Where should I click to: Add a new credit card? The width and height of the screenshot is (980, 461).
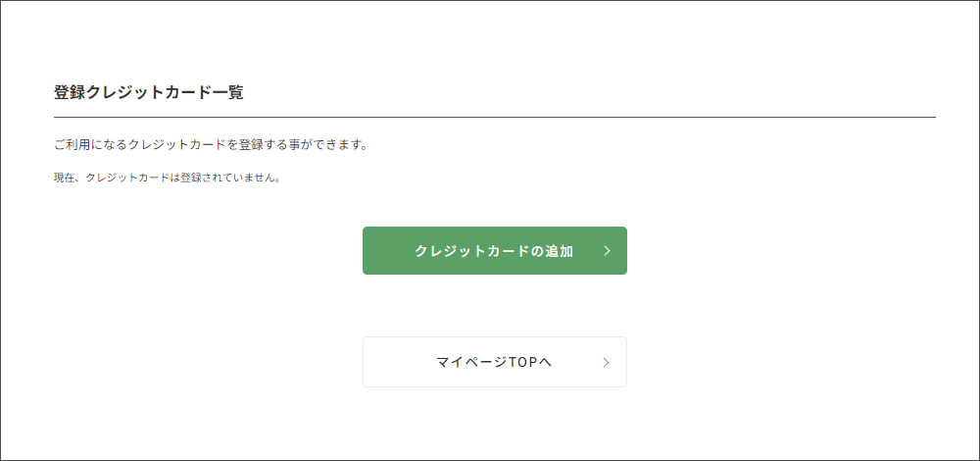click(x=494, y=251)
